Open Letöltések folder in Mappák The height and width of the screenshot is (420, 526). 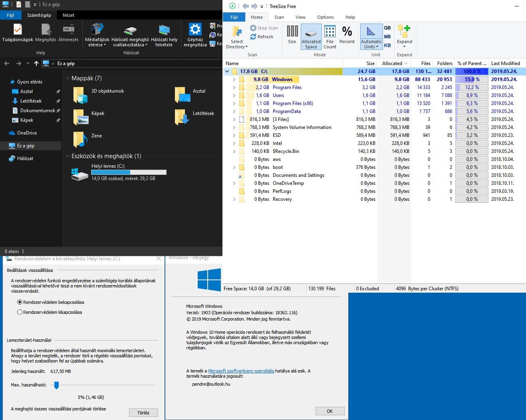coord(195,117)
